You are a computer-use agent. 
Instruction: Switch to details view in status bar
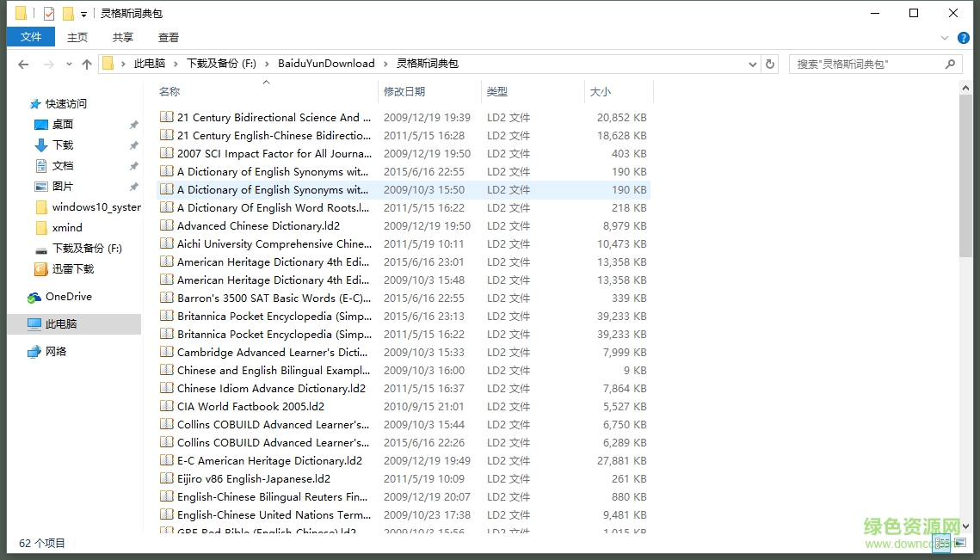pos(942,543)
